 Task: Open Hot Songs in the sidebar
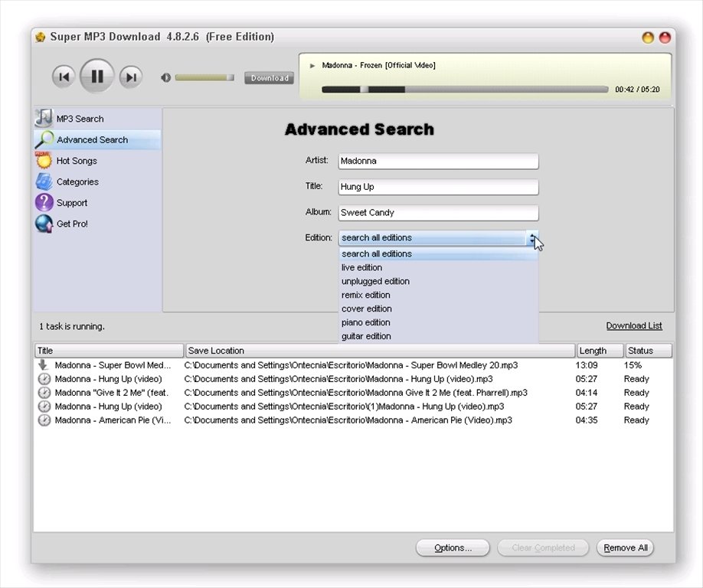coord(97,161)
